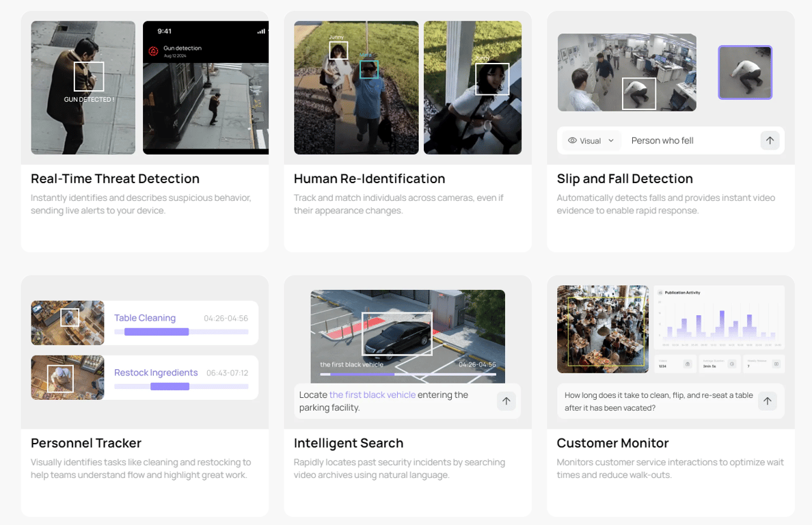
Task: Click the 'How long does it take' question field
Action: [x=671, y=401]
